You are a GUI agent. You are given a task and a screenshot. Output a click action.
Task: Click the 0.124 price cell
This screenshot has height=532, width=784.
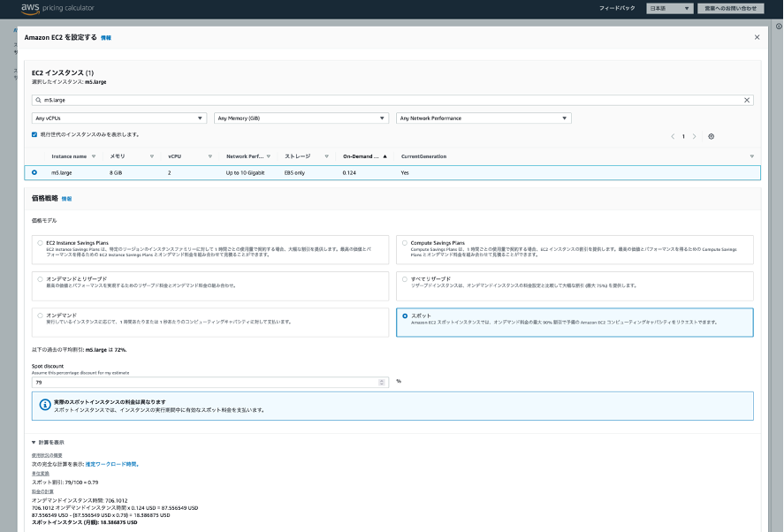pos(349,173)
